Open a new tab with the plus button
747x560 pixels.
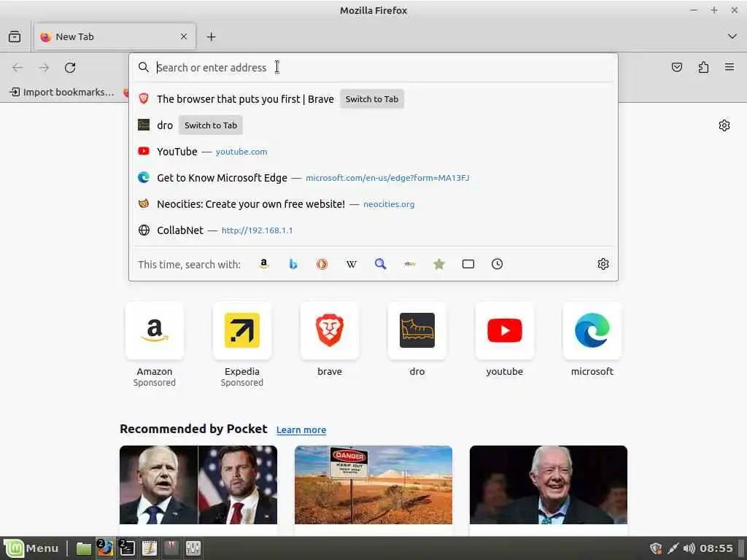211,36
